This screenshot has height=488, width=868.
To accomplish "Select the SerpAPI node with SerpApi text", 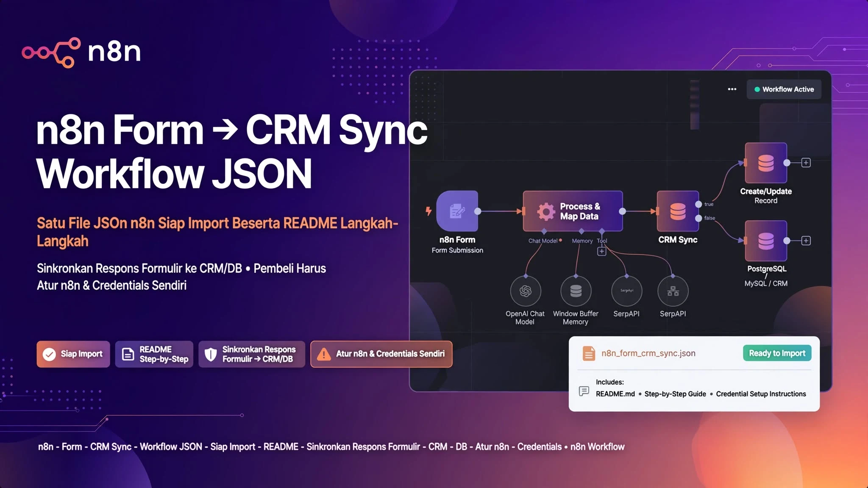I will [627, 291].
